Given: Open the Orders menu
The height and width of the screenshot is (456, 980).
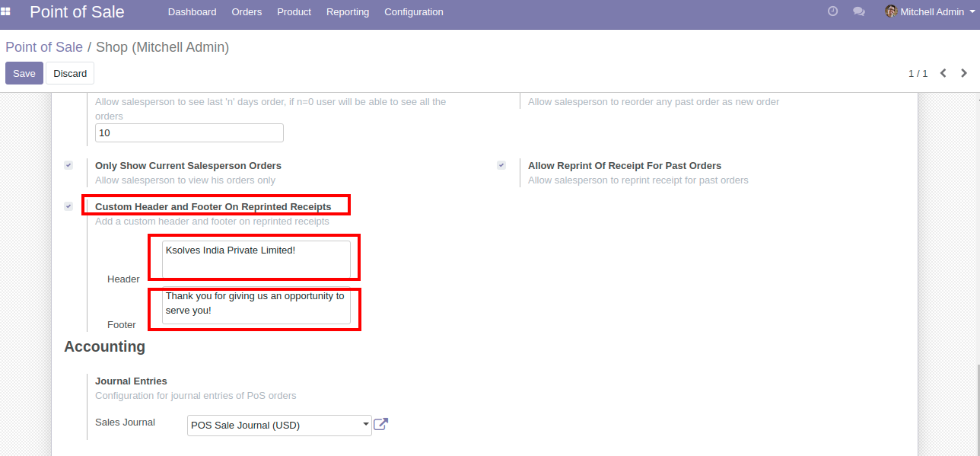Looking at the screenshot, I should point(247,11).
